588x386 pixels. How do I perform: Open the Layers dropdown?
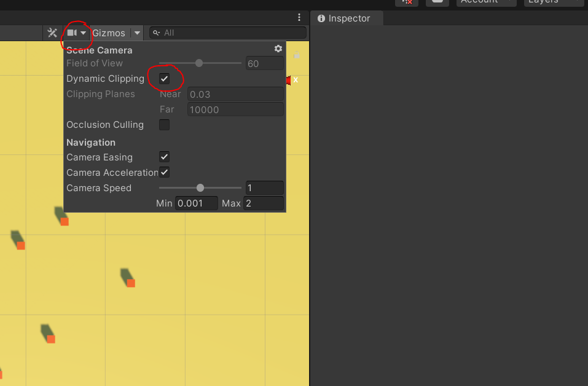552,2
